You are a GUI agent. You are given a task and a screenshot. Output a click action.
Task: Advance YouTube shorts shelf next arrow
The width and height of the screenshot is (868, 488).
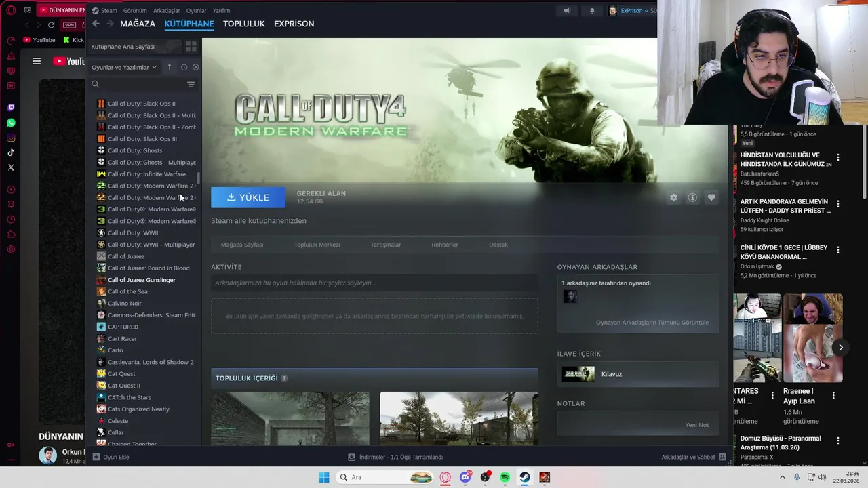(840, 348)
